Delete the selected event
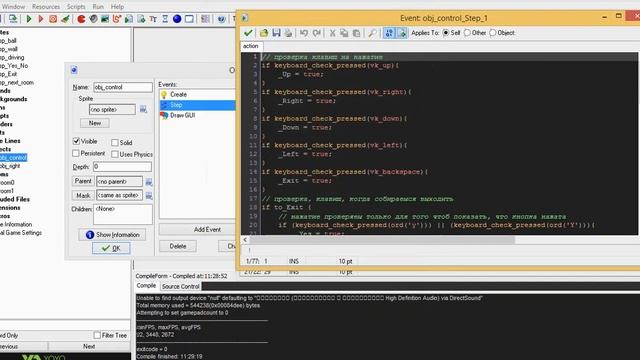Viewport: 640px width, 360px height. coord(178,246)
